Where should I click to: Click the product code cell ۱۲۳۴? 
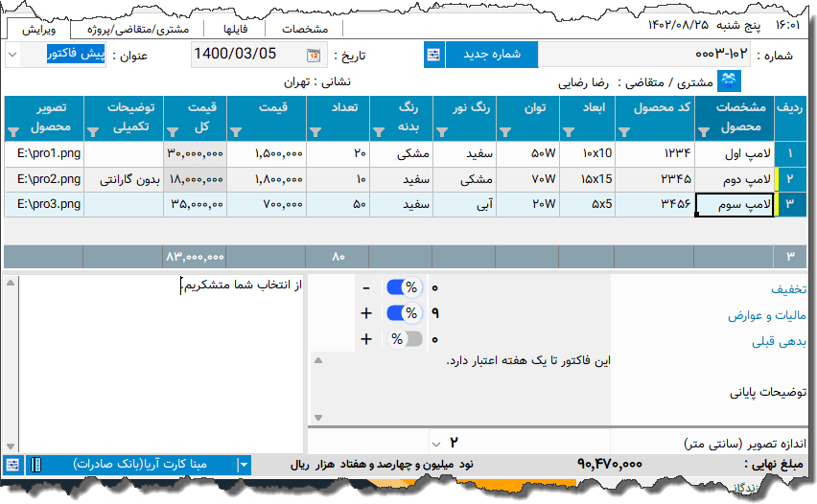(655, 153)
